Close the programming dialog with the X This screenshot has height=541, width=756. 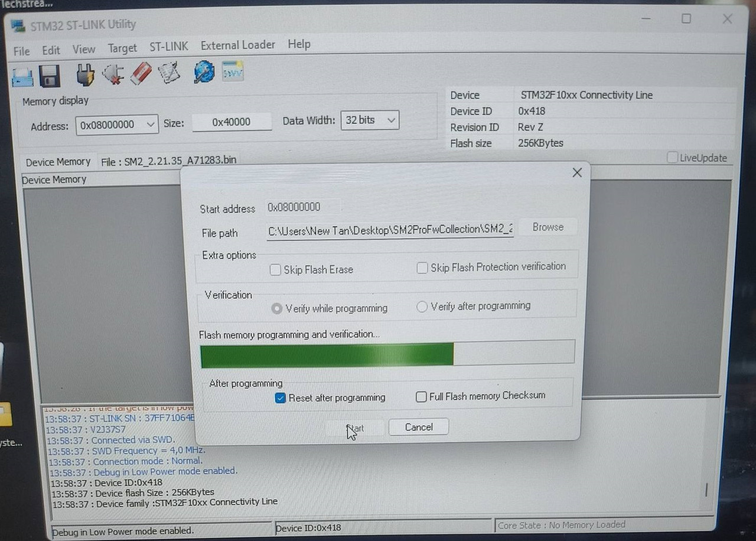pyautogui.click(x=577, y=172)
